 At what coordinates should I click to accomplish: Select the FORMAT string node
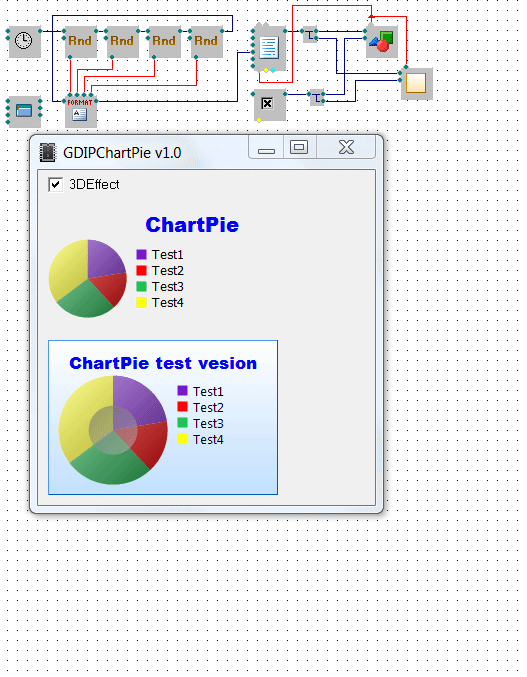[81, 111]
